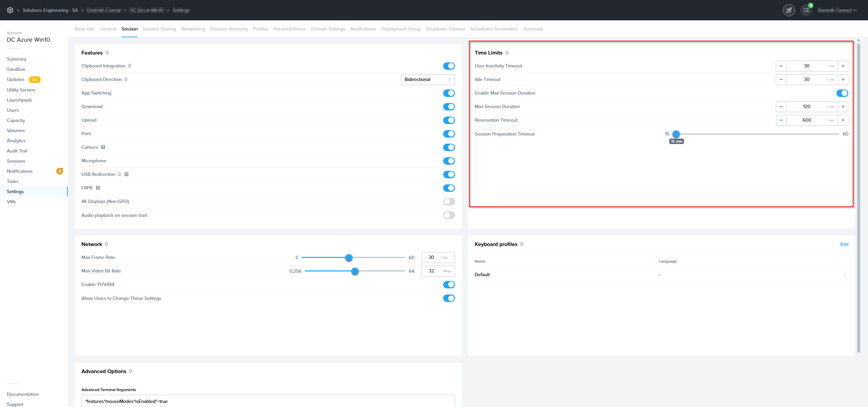The height and width of the screenshot is (407, 868).
Task: Open the Clipboard Direction Bidirectional dropdown
Action: pos(427,80)
